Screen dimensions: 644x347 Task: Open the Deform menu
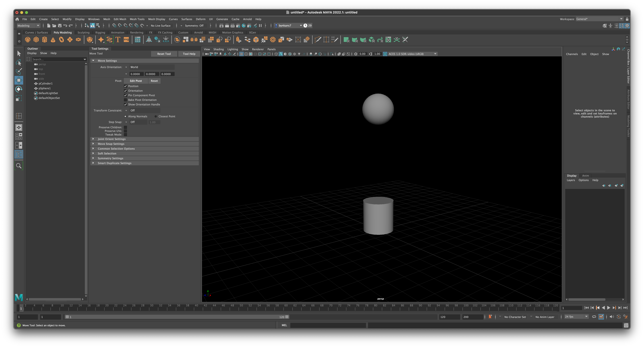[x=201, y=19]
